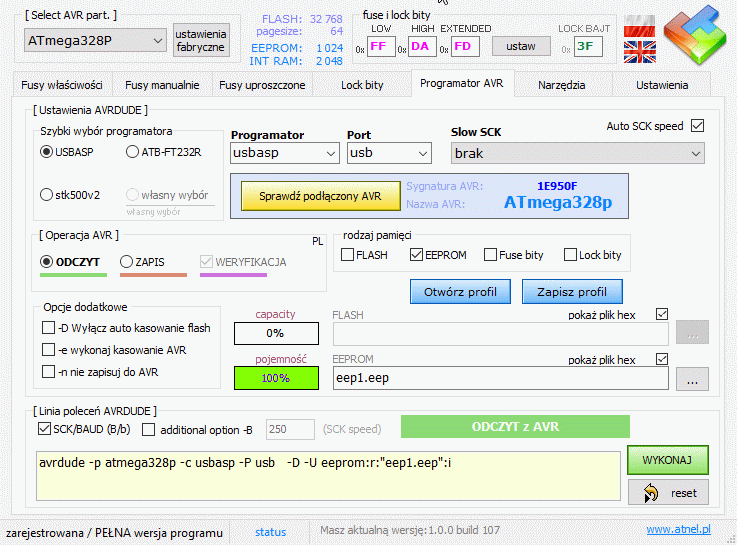Image resolution: width=737 pixels, height=545 pixels.
Task: Click the Polish flag language icon
Action: [640, 27]
